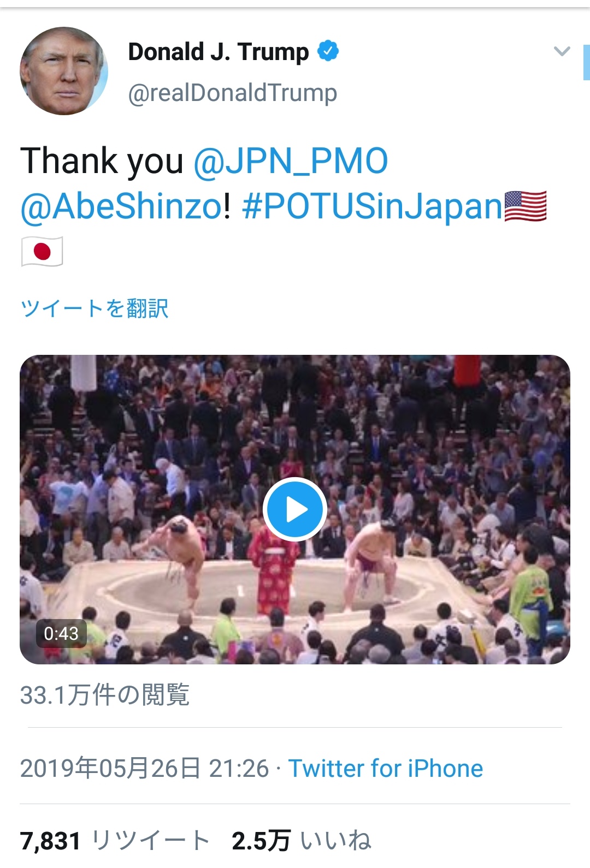Play the sumo video
Screen dimensions: 590x868
click(295, 509)
